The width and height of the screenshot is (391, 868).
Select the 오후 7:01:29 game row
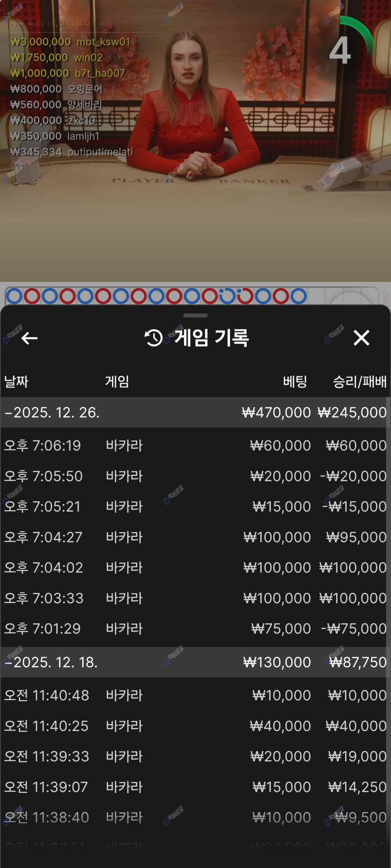click(x=195, y=629)
